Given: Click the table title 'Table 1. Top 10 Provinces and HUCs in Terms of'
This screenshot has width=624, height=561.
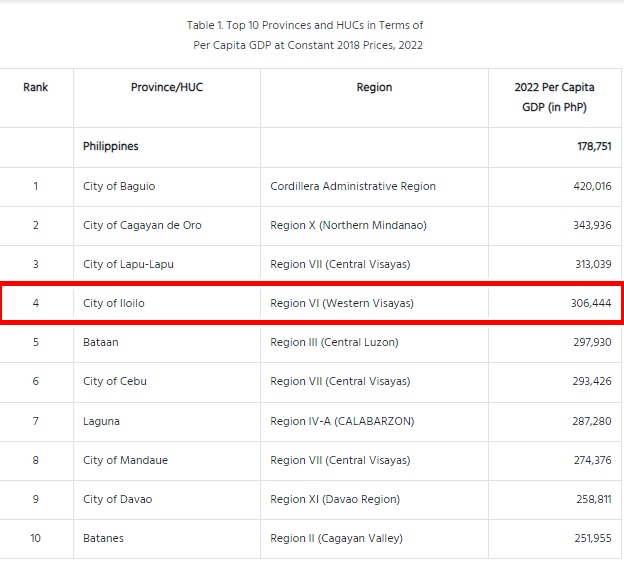Looking at the screenshot, I should click(x=305, y=25).
